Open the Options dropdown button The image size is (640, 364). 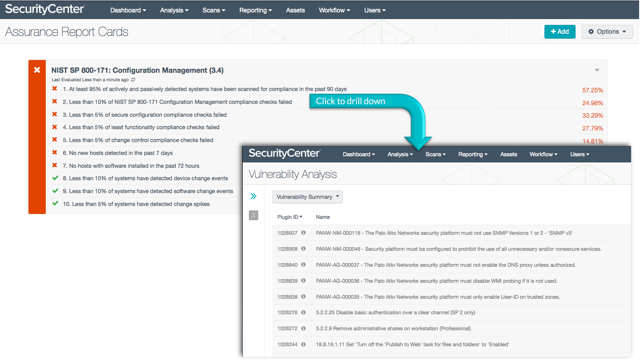point(607,32)
